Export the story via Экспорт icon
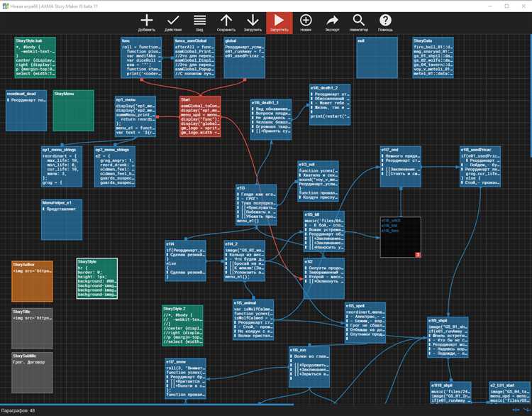This screenshot has height=416, width=532. 332,21
